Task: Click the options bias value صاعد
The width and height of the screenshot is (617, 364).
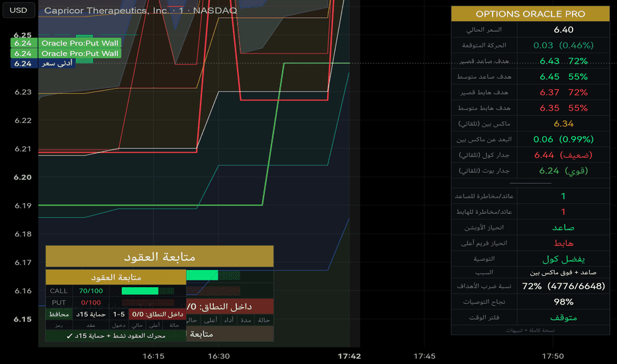Action: [563, 228]
